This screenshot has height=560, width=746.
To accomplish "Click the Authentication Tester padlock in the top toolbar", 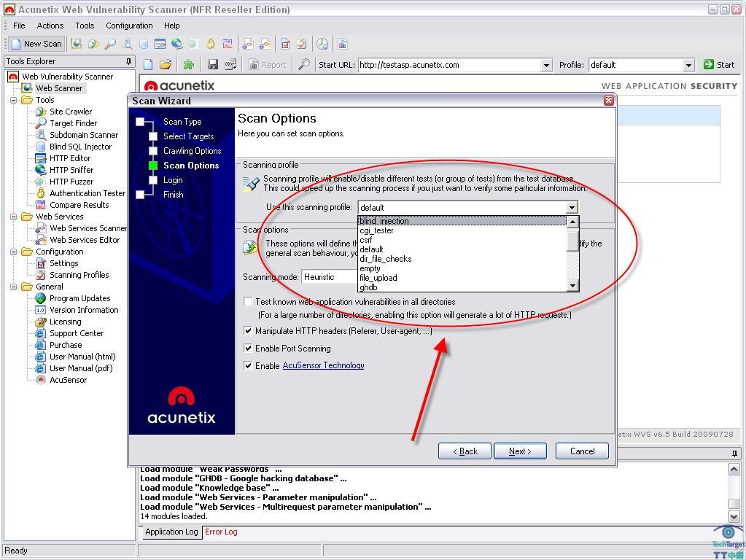I will [211, 44].
